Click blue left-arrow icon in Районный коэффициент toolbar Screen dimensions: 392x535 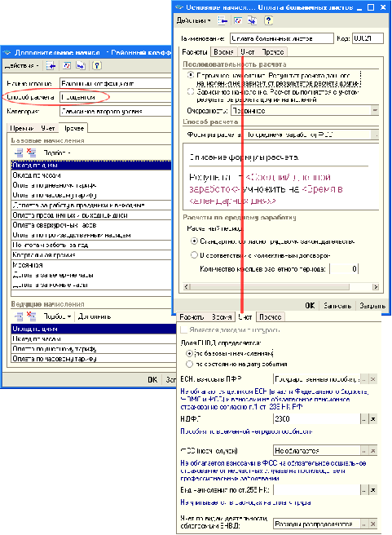click(x=51, y=65)
